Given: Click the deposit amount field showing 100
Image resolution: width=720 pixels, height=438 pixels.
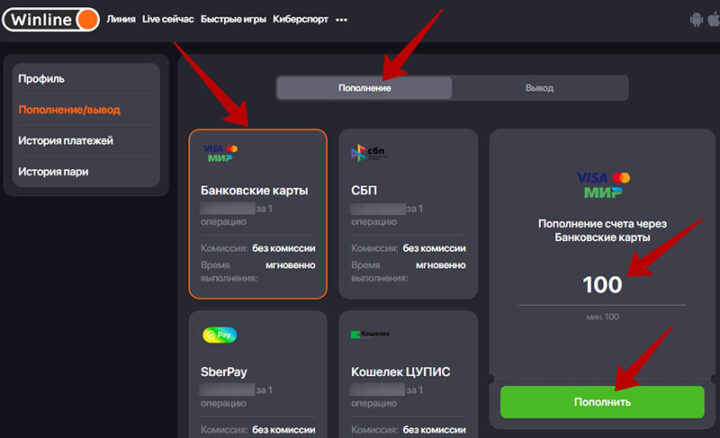Looking at the screenshot, I should (x=602, y=285).
